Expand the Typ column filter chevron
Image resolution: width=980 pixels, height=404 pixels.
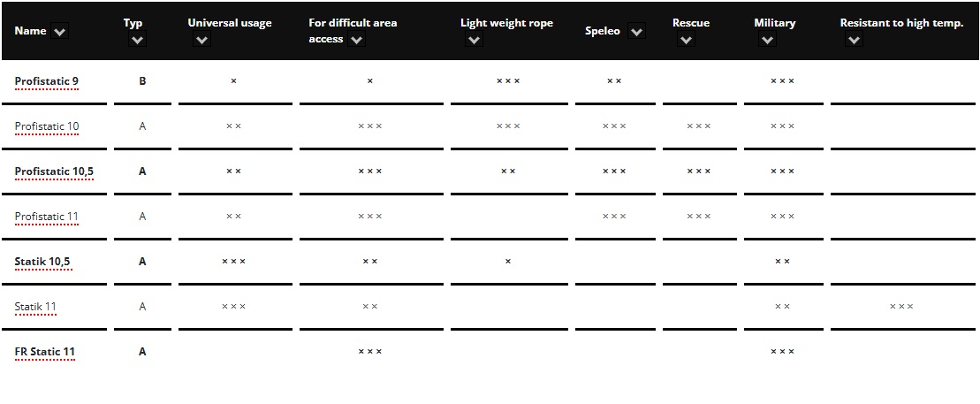coord(136,40)
